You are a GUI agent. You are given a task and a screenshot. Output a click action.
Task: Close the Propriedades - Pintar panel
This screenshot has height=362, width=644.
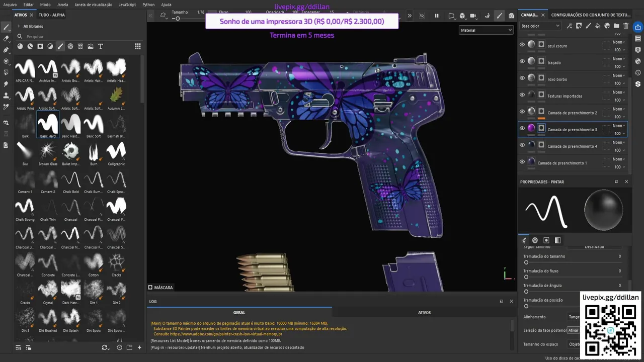tap(626, 182)
